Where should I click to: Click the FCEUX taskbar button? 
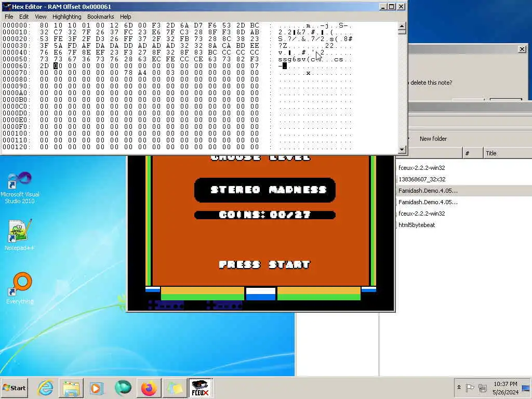[x=200, y=388]
